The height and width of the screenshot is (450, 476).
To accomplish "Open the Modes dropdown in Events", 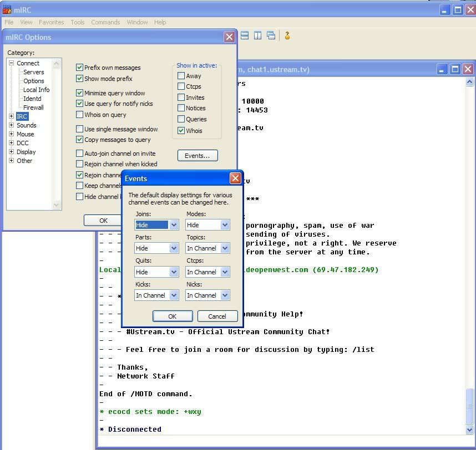I will (225, 225).
